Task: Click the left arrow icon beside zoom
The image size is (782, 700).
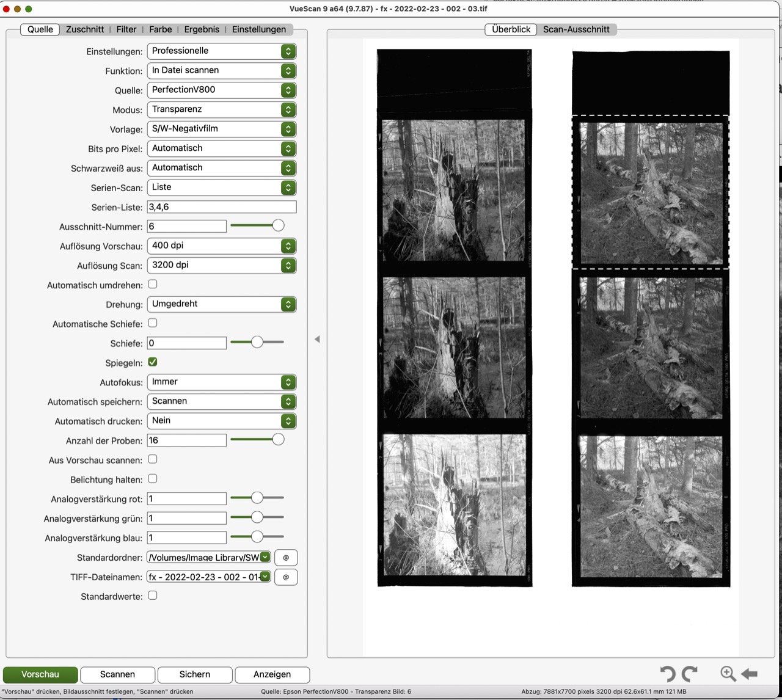Action: (x=749, y=674)
